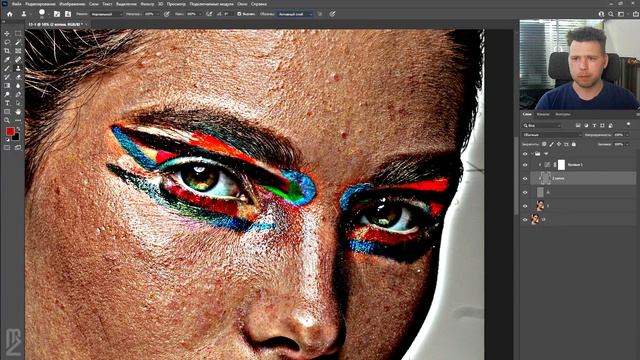The width and height of the screenshot is (640, 360).
Task: Open the background black color swatch
Action: tap(16, 137)
